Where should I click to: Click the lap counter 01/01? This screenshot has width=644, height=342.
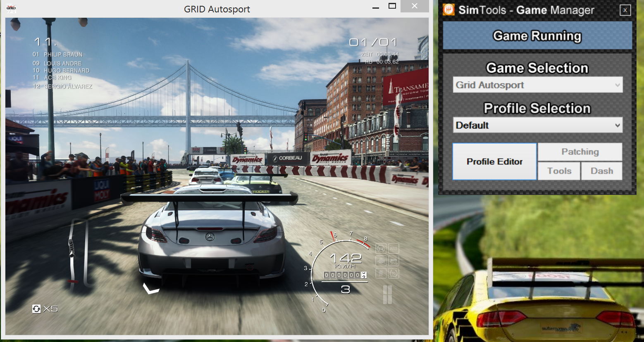coord(373,42)
